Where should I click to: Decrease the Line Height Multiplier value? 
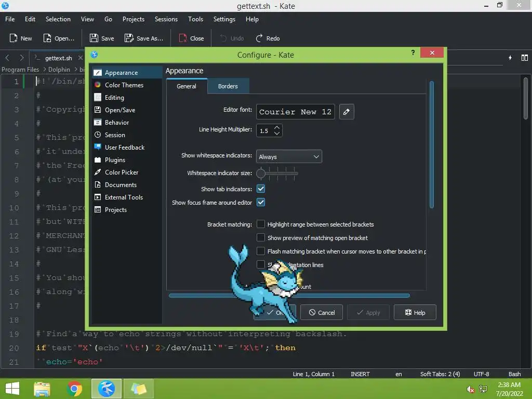[x=277, y=134]
